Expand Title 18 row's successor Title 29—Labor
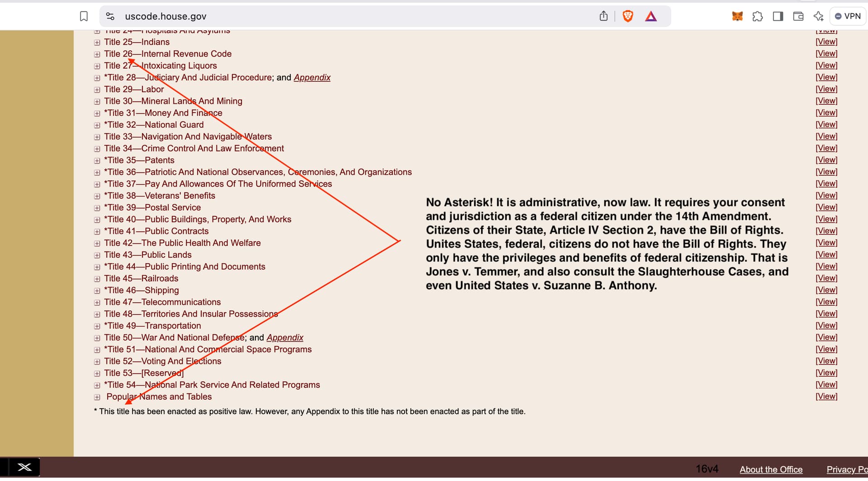 (97, 90)
